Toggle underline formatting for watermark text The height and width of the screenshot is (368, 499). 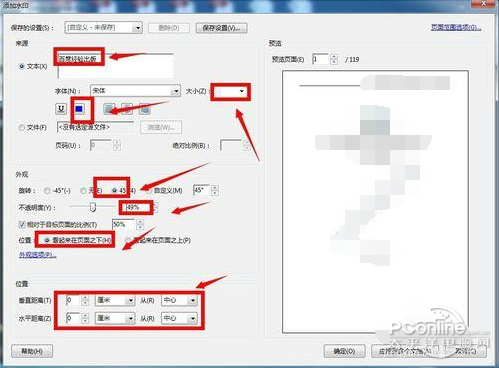[61, 109]
